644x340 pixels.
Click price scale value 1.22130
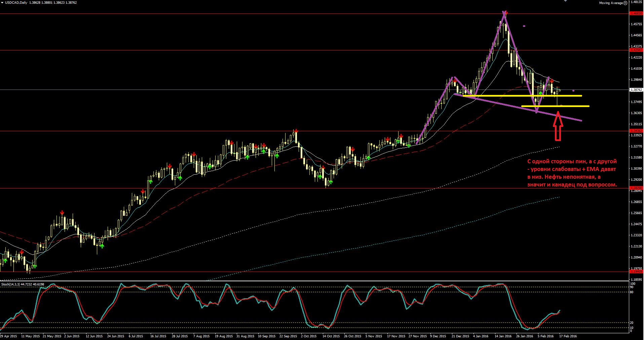tap(636, 246)
